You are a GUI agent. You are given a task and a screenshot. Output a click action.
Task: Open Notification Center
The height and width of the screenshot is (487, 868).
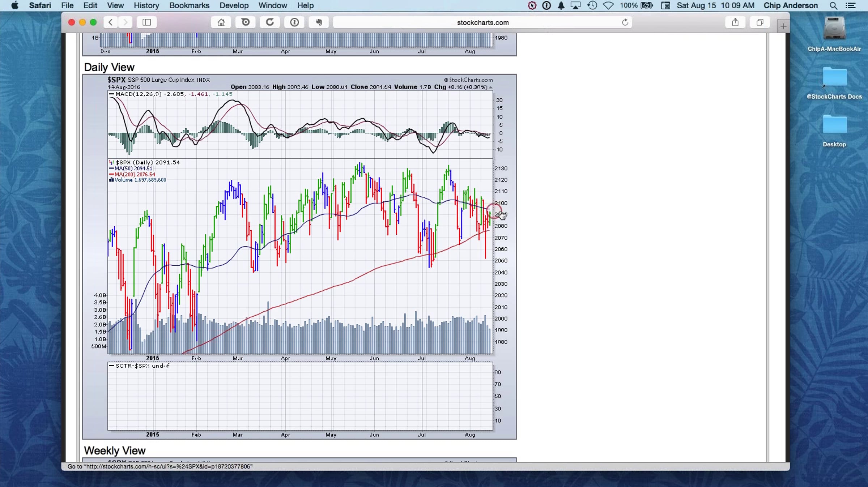(x=850, y=5)
